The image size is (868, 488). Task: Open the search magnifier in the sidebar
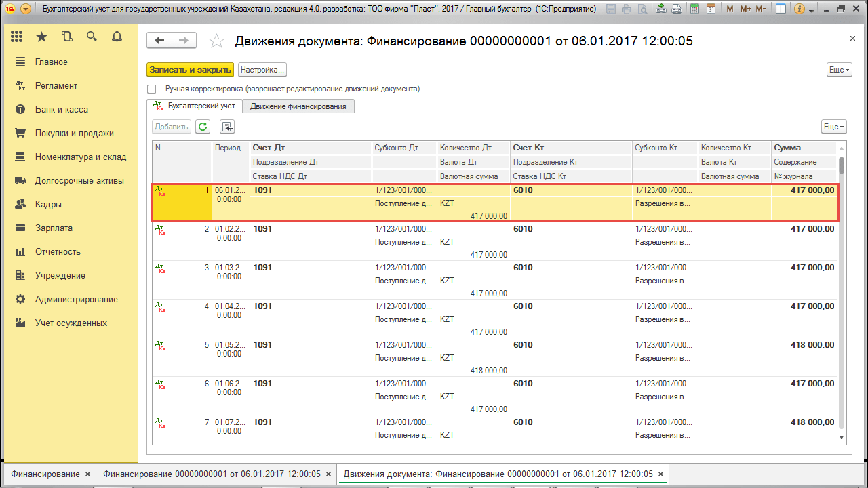tap(92, 37)
